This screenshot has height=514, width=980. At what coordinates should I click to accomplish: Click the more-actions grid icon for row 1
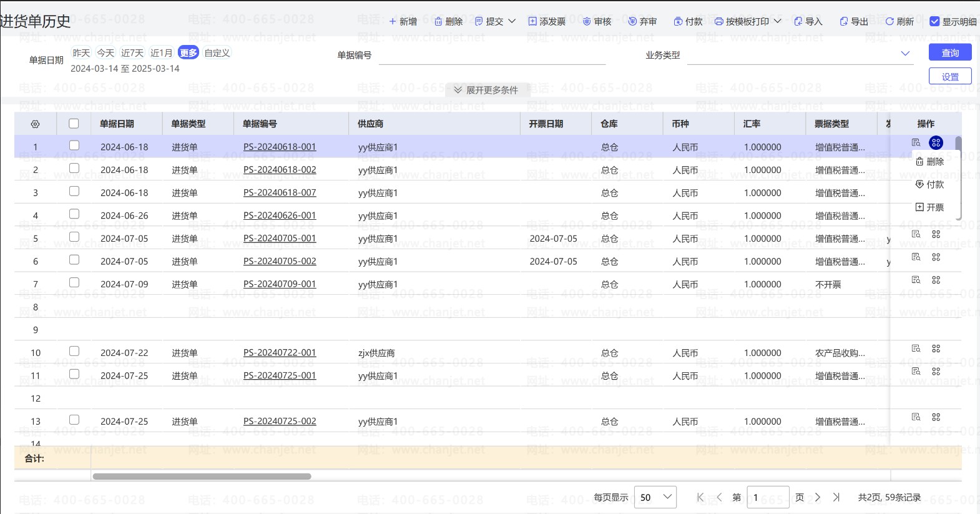[936, 143]
